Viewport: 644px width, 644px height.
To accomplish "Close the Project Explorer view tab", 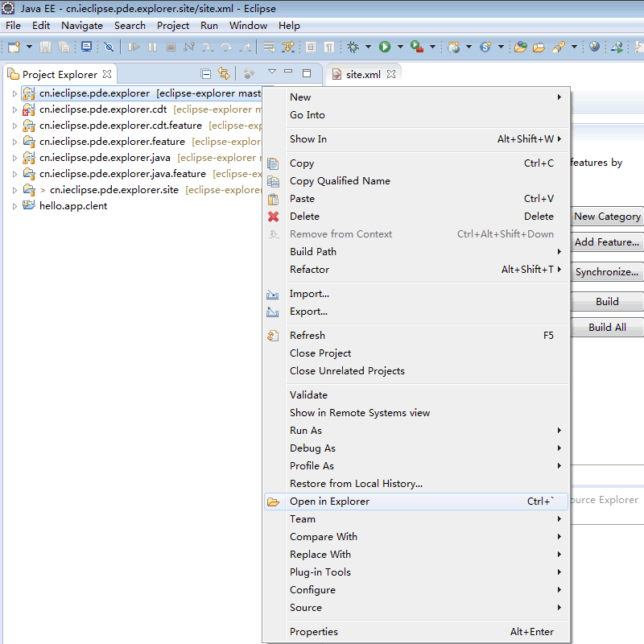I will pos(107,74).
